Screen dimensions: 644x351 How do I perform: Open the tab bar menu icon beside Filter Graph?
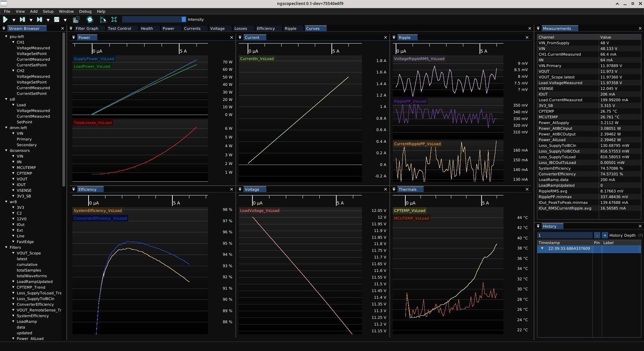71,28
